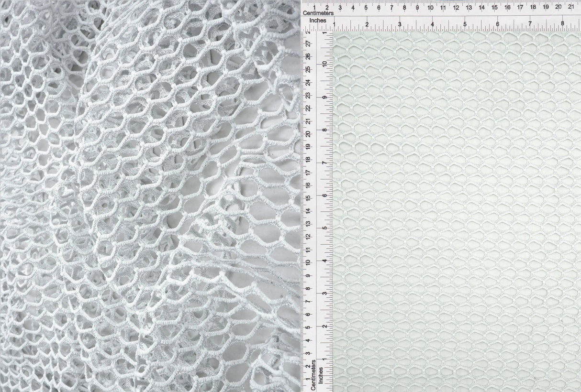581x392 pixels.
Task: Click the 27 mark on vertical centimeter ruler
Action: click(x=309, y=43)
